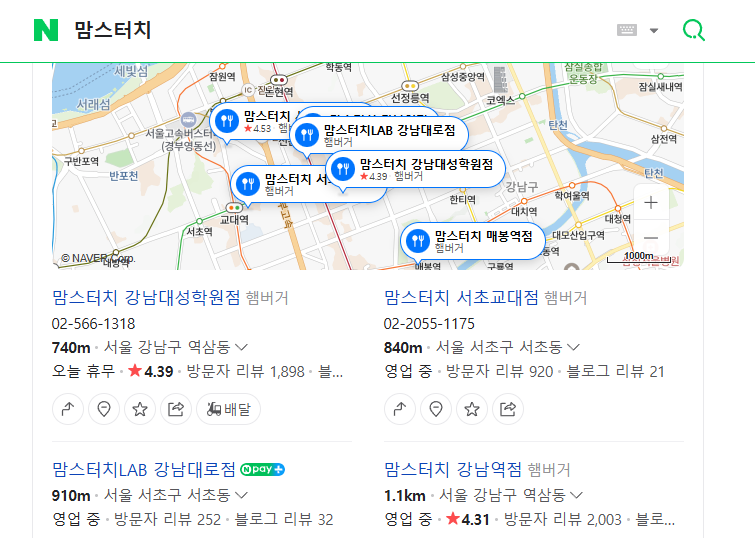Click 방문자 리뷰 1,898 text
755x538 pixels.
click(246, 372)
